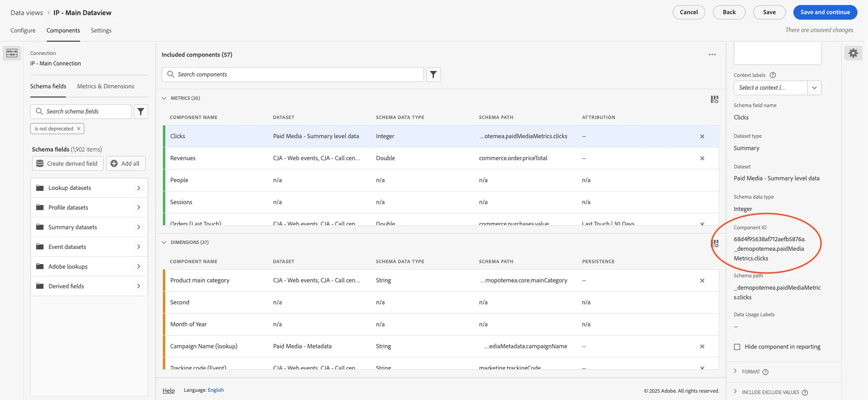Remove the Product main category dimension
This screenshot has height=400, width=868.
tap(702, 281)
